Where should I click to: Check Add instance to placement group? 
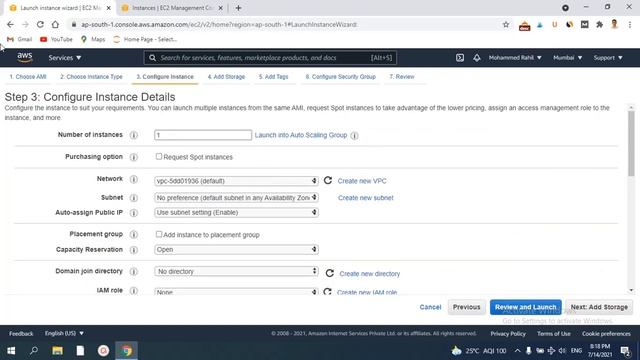coord(159,234)
